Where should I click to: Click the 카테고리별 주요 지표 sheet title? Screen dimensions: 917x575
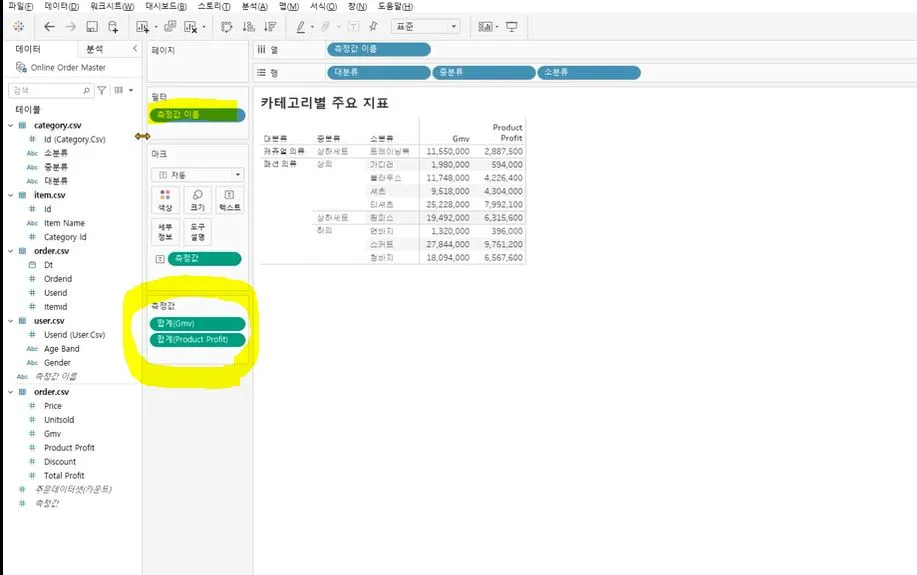[x=325, y=103]
